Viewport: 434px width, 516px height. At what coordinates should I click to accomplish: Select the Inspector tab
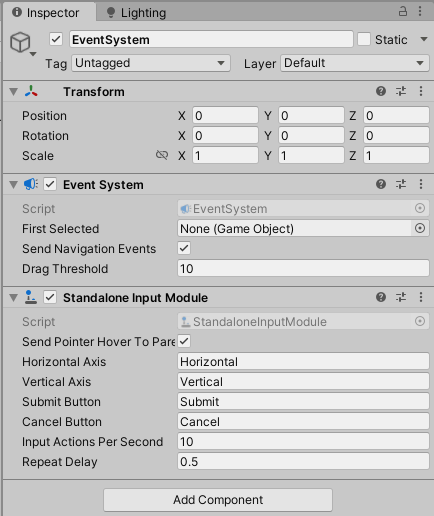click(x=46, y=13)
